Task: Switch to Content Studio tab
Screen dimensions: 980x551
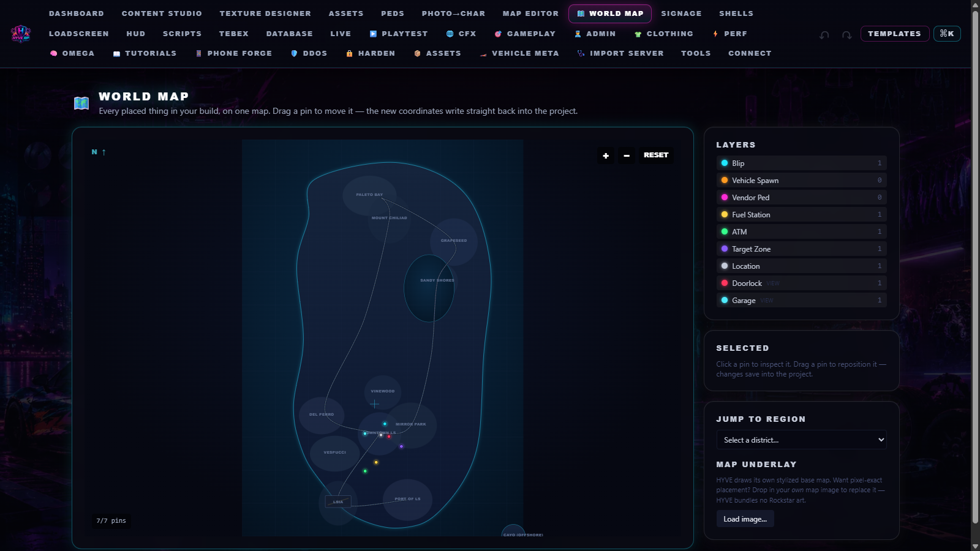Action: [162, 13]
